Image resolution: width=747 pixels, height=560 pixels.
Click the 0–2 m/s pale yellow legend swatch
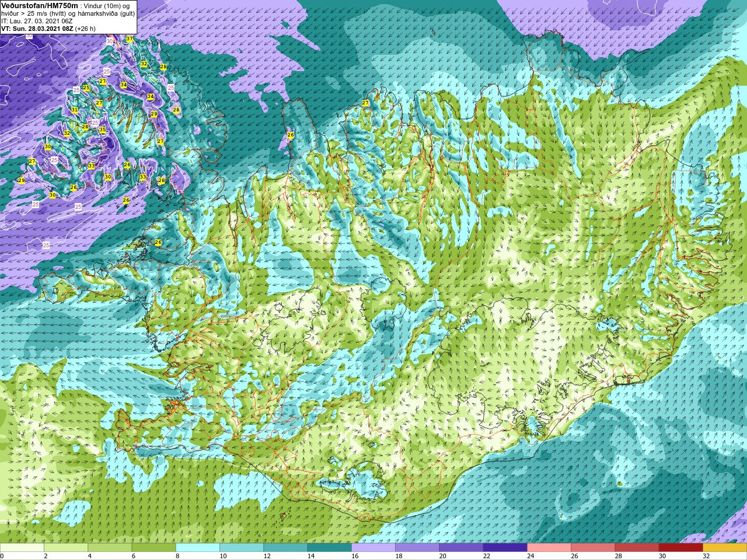click(22, 548)
